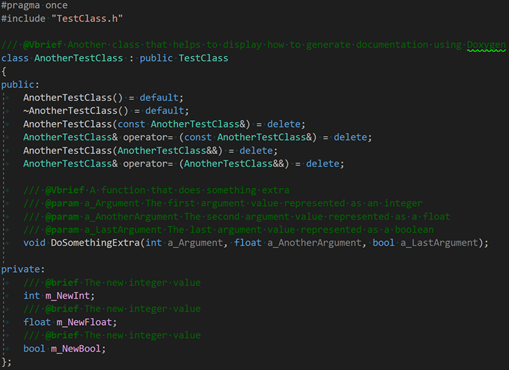509x370 pixels.
Task: Click @Vbrief tag above DoSomethingExtra comment
Action: 65,190
